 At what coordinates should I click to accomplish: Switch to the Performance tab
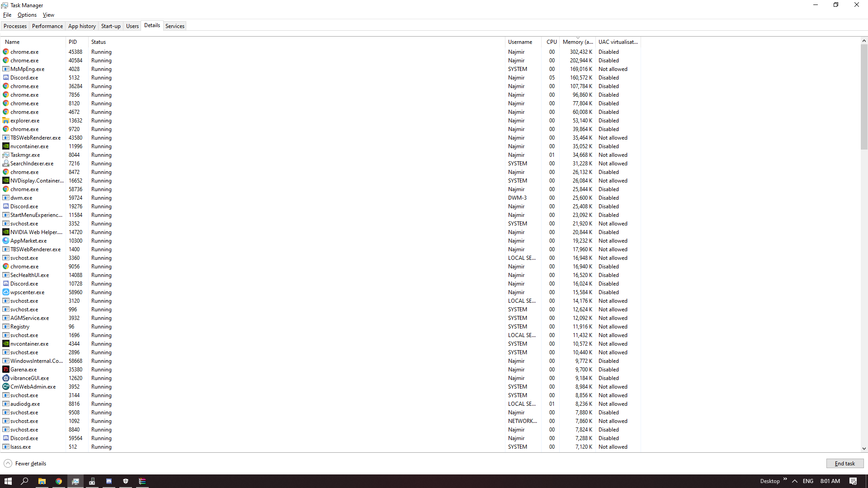[47, 26]
